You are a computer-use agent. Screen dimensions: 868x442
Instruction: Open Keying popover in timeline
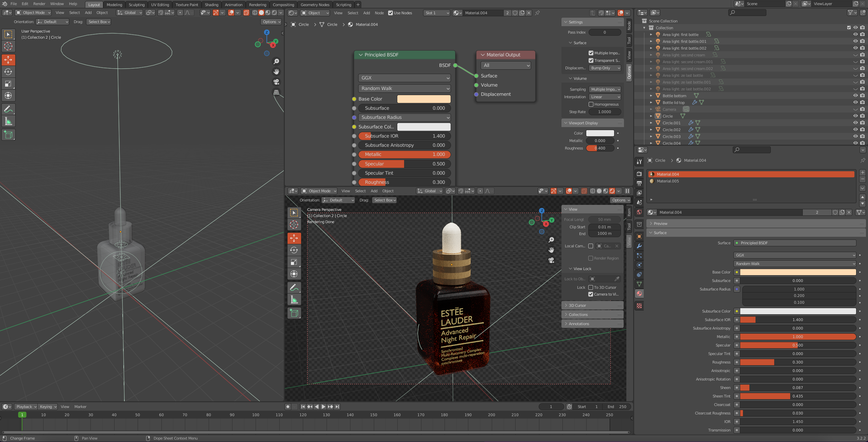(48, 407)
